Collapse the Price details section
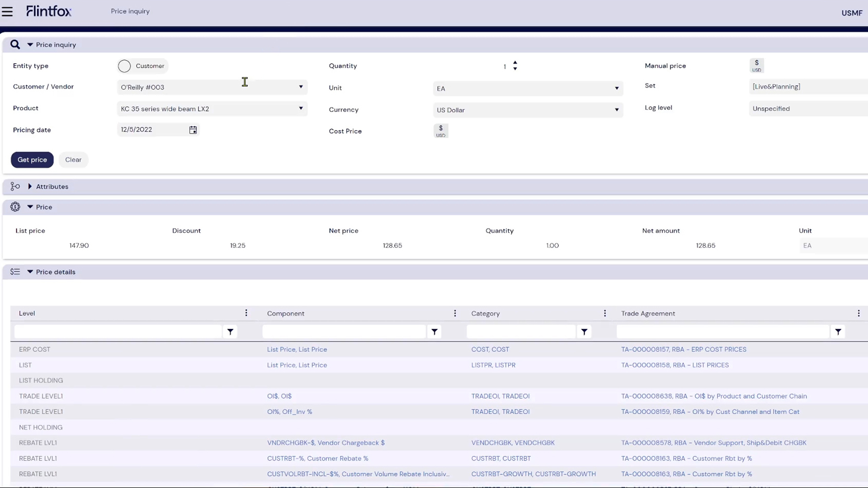Viewport: 868px width, 488px height. click(30, 272)
